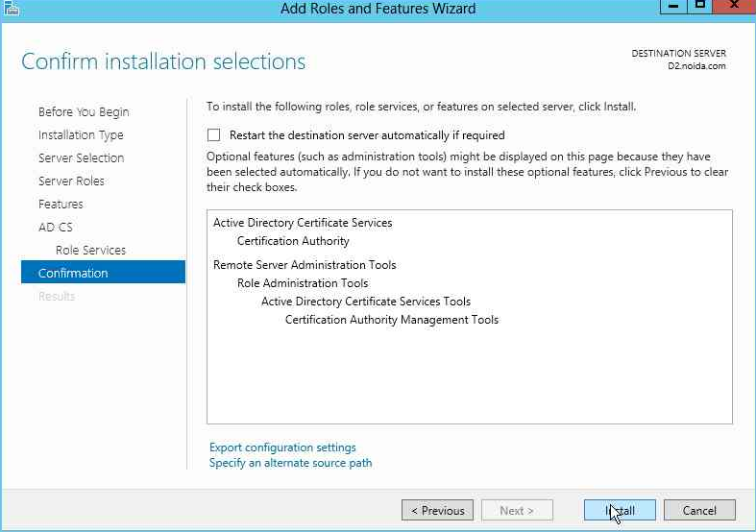Viewport: 756px width, 532px height.
Task: Click Specify an alternate source path link
Action: pos(291,463)
